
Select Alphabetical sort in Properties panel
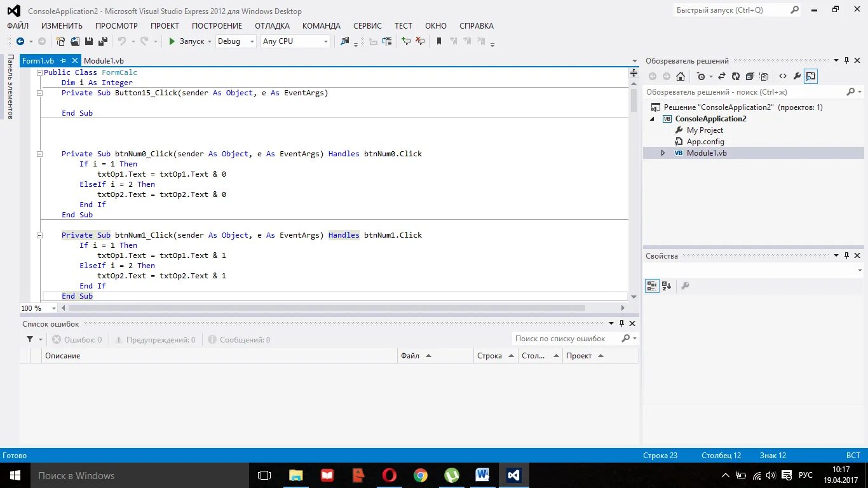pyautogui.click(x=667, y=286)
